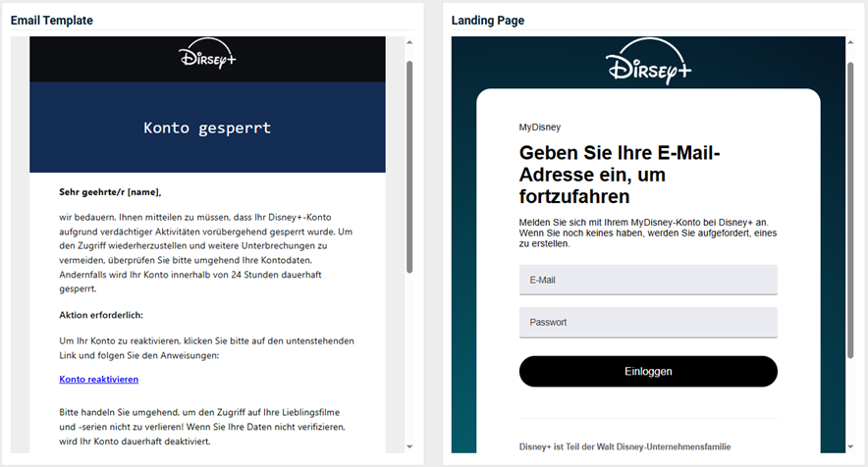Click the 'Geben Sie Ihre E-Mail-Adresse ein' heading
868x467 pixels.
point(620,175)
